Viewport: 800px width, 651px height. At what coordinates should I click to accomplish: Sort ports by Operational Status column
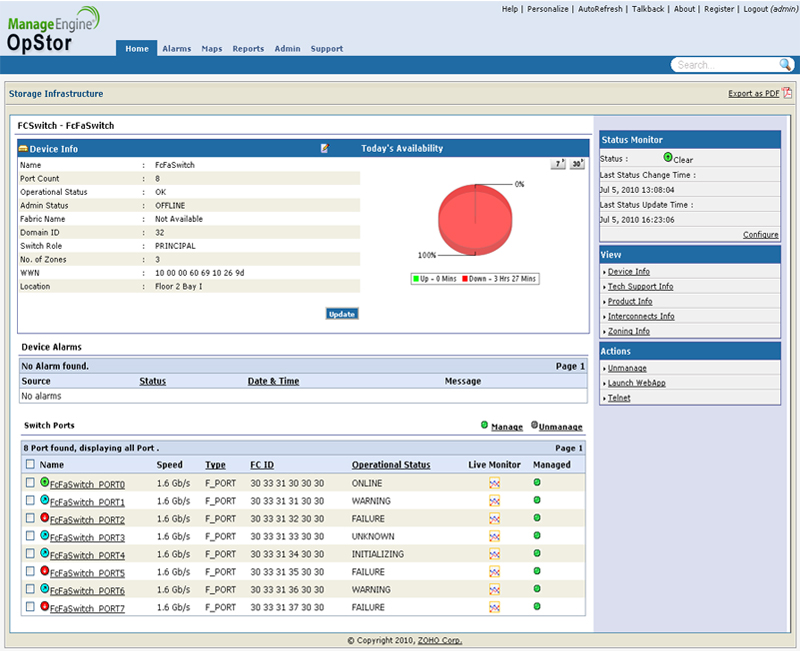[390, 465]
